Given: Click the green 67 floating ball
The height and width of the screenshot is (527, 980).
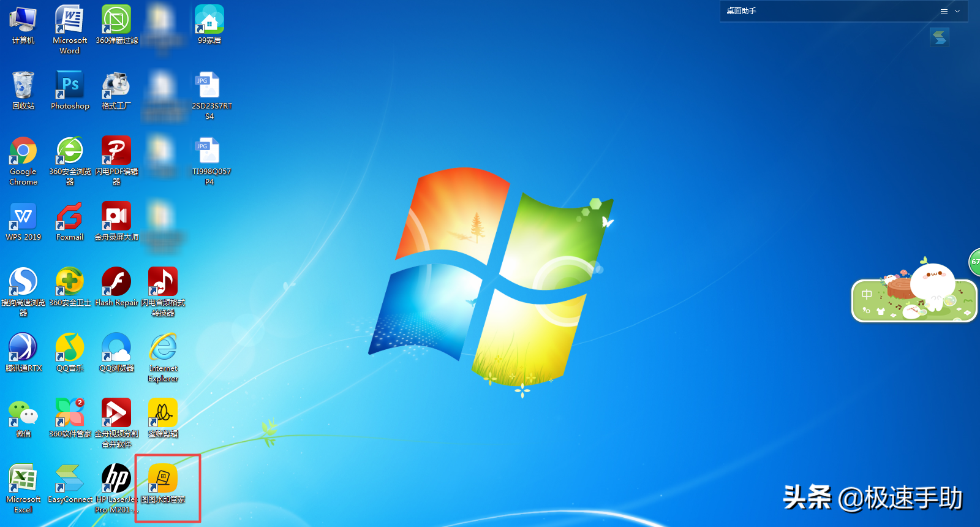Looking at the screenshot, I should click(x=975, y=262).
